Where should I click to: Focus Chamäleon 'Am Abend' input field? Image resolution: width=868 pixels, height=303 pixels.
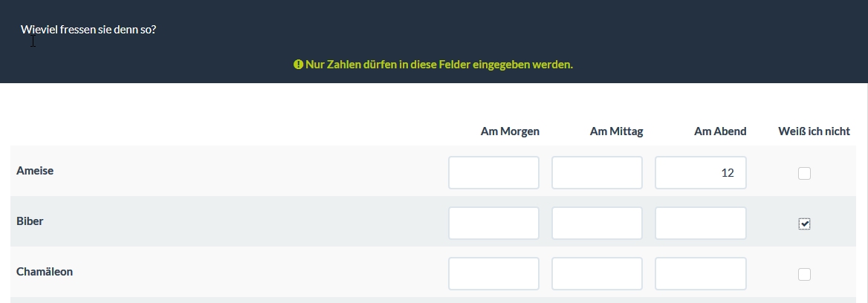(x=700, y=274)
